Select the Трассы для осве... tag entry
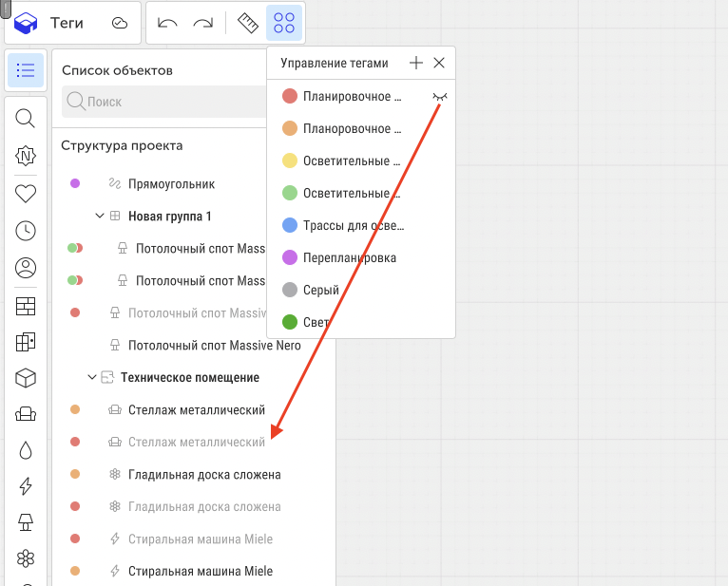Viewport: 728px width, 586px height. click(354, 225)
